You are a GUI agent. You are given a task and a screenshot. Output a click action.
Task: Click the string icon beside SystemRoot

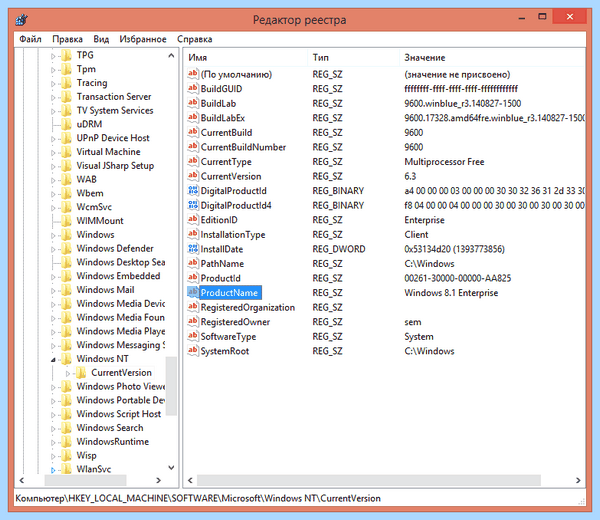tap(193, 350)
